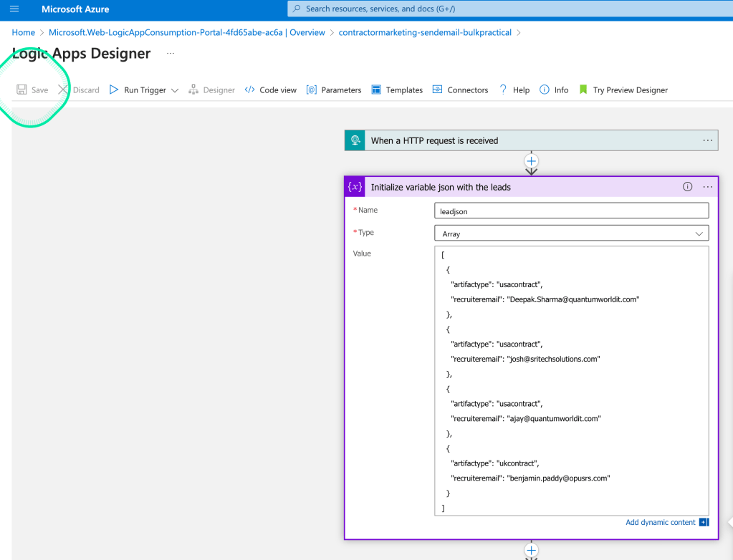Click the Name field containing leadjson
Image resolution: width=733 pixels, height=560 pixels.
click(x=571, y=211)
